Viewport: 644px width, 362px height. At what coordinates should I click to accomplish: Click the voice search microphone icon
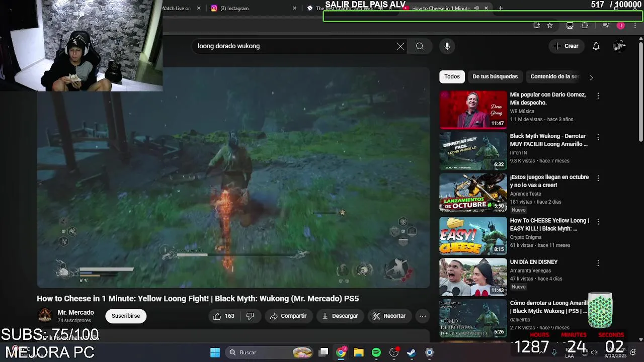click(447, 46)
